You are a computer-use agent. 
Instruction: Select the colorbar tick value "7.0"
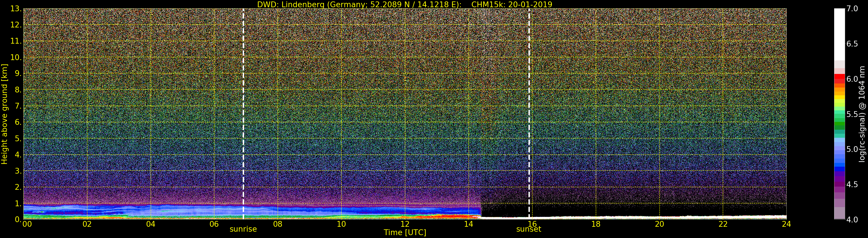pos(852,9)
